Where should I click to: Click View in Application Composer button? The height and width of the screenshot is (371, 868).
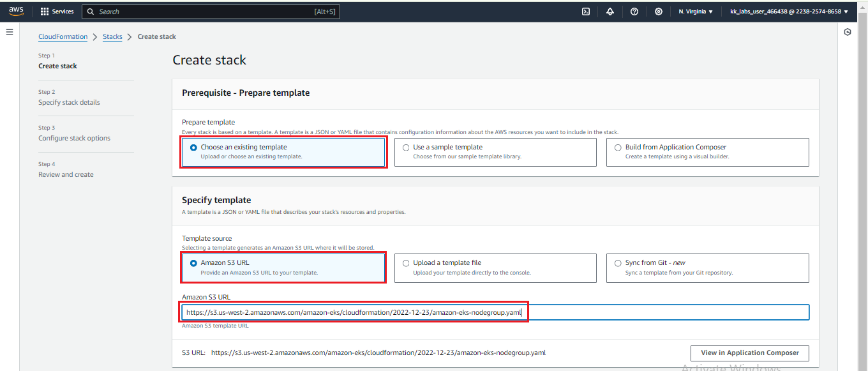750,353
